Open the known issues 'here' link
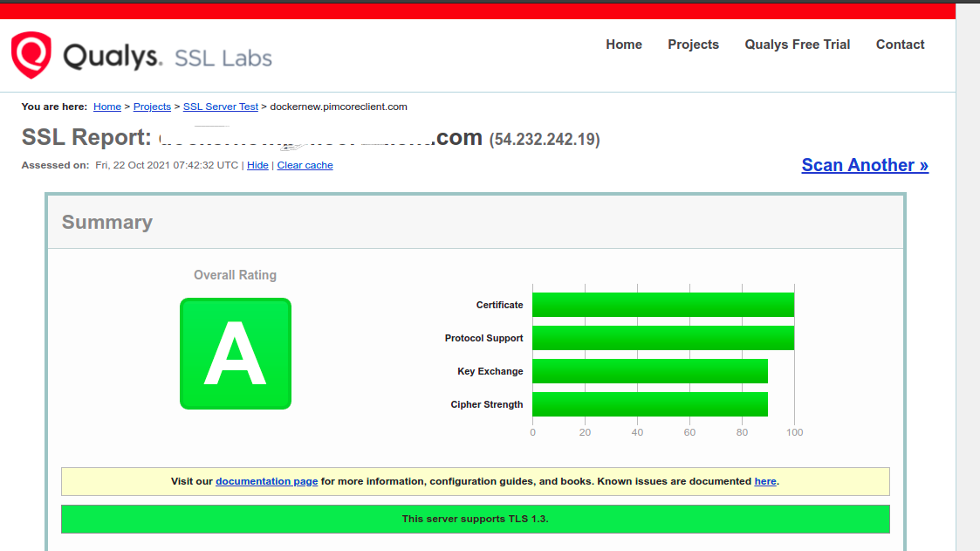 pos(765,481)
